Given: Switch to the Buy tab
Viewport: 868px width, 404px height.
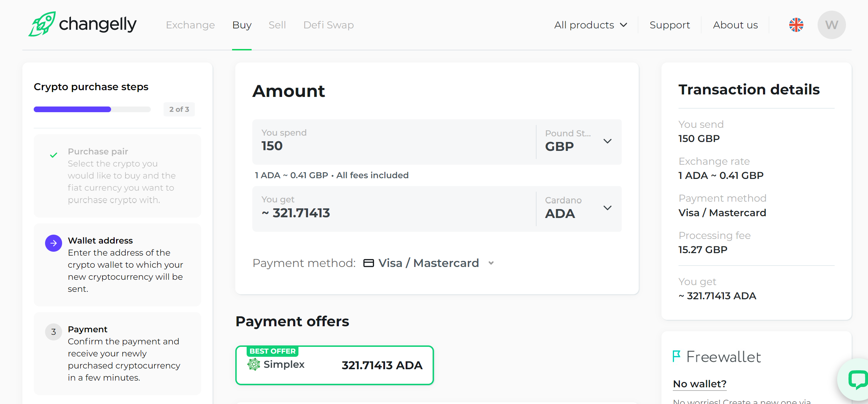Looking at the screenshot, I should click(242, 25).
